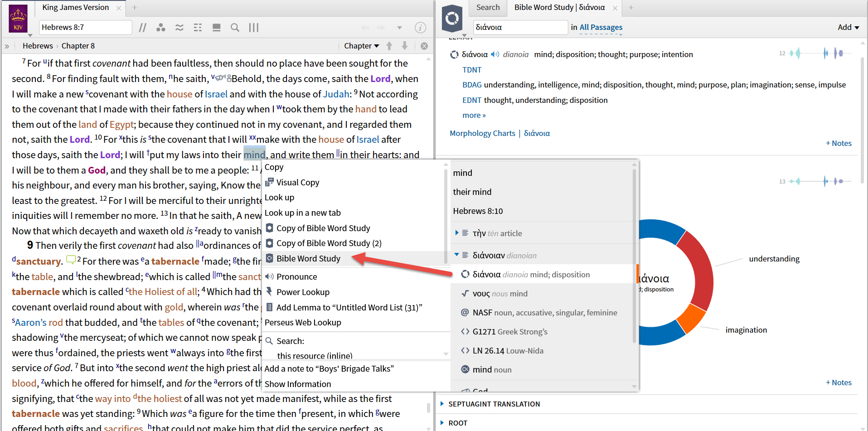Open the EDNT lexicon link
Image resolution: width=868 pixels, height=431 pixels.
coord(472,100)
